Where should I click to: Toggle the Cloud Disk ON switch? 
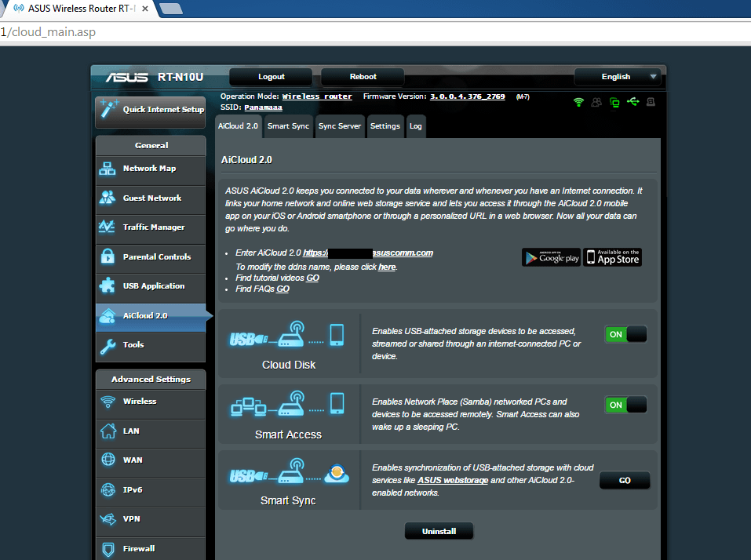click(625, 334)
